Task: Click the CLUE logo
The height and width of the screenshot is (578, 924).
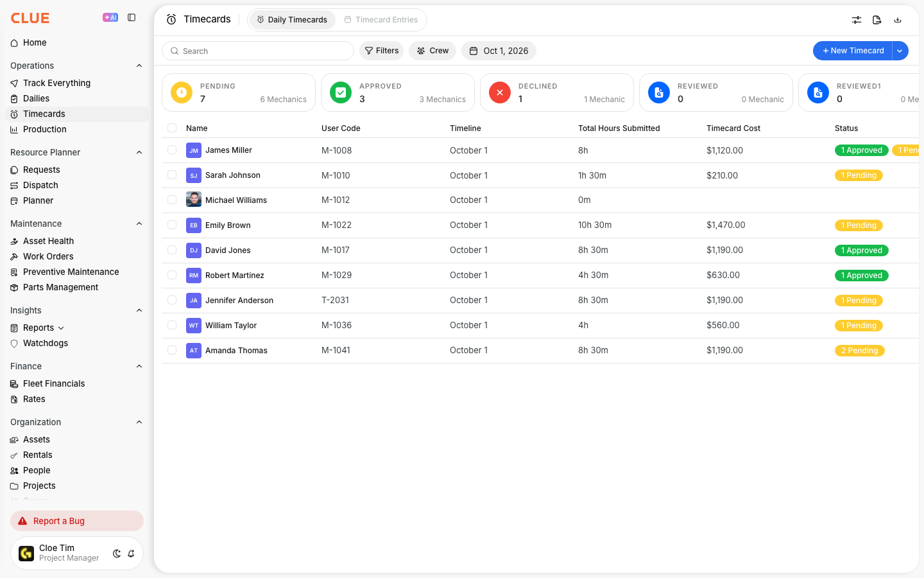Action: pyautogui.click(x=30, y=18)
